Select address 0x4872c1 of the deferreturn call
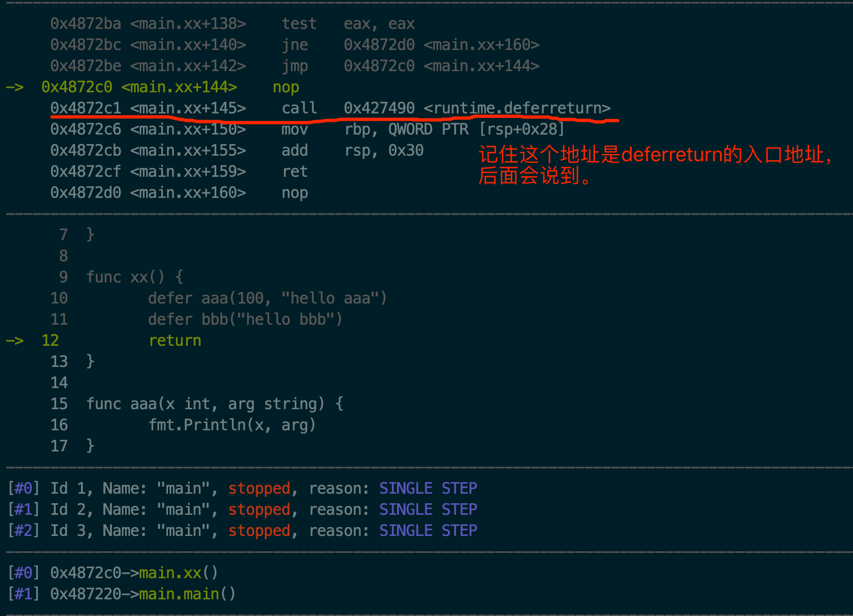The width and height of the screenshot is (853, 616). click(86, 108)
